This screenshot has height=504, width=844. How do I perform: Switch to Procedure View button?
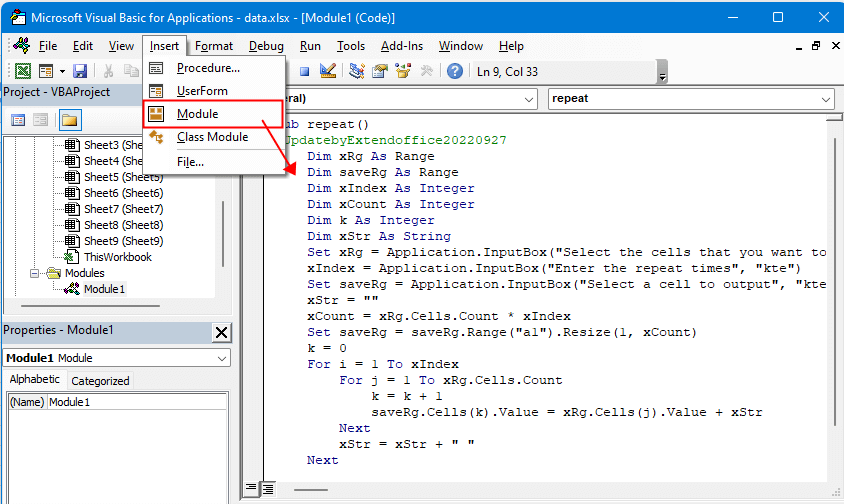click(252, 489)
